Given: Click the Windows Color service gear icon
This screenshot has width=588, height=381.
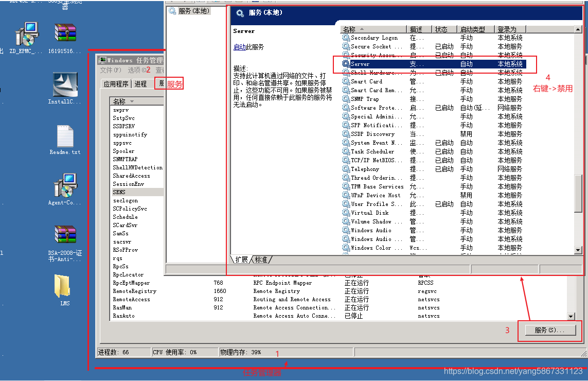Looking at the screenshot, I should point(345,248).
